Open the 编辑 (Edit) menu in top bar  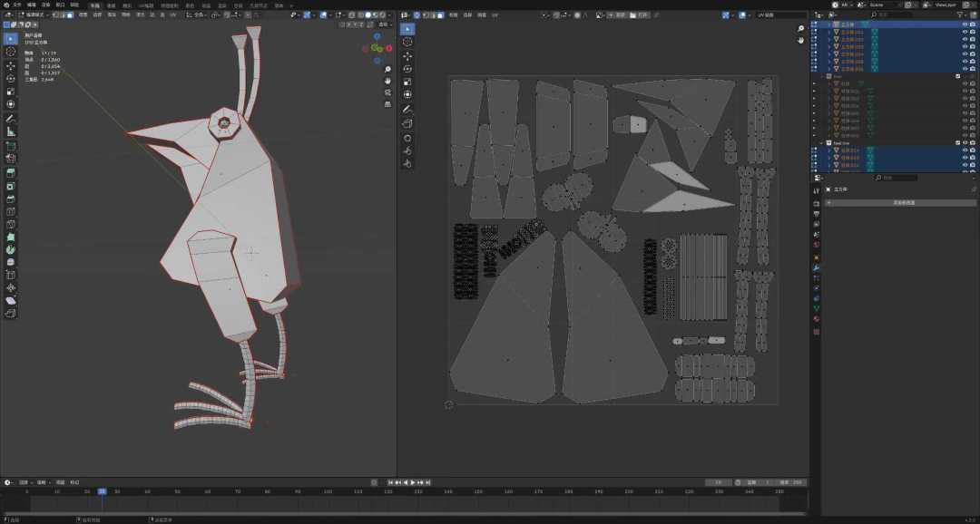[31, 5]
